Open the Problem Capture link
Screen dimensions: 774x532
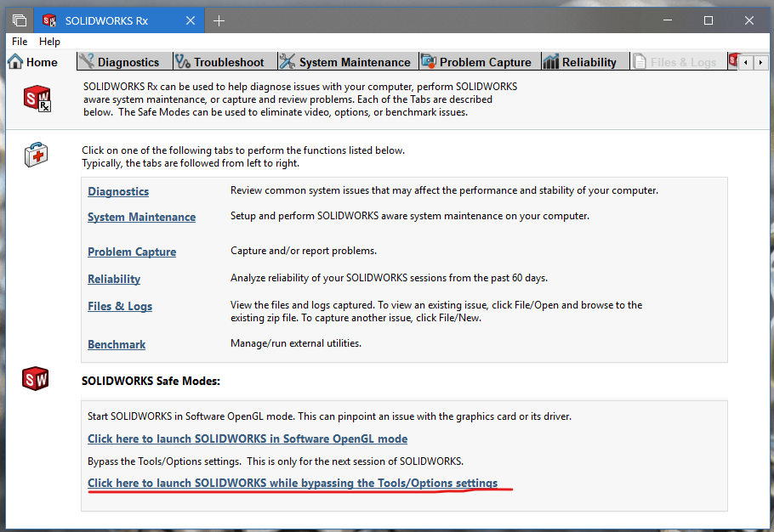point(132,252)
